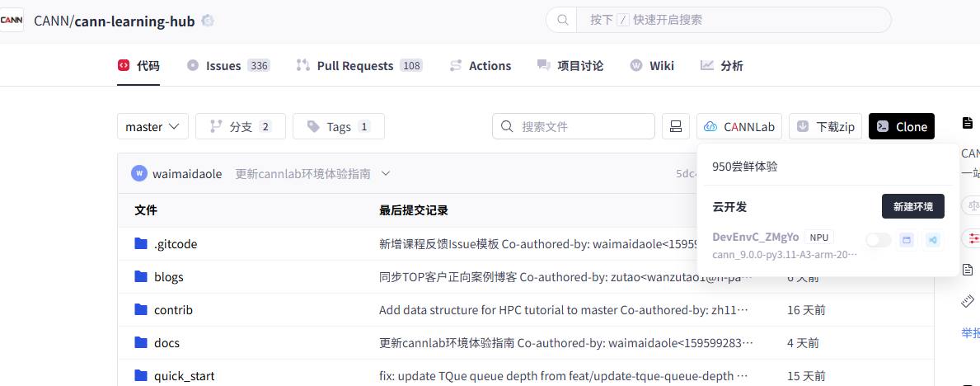
Task: Click the 搜索文件 search input
Action: pos(574,126)
